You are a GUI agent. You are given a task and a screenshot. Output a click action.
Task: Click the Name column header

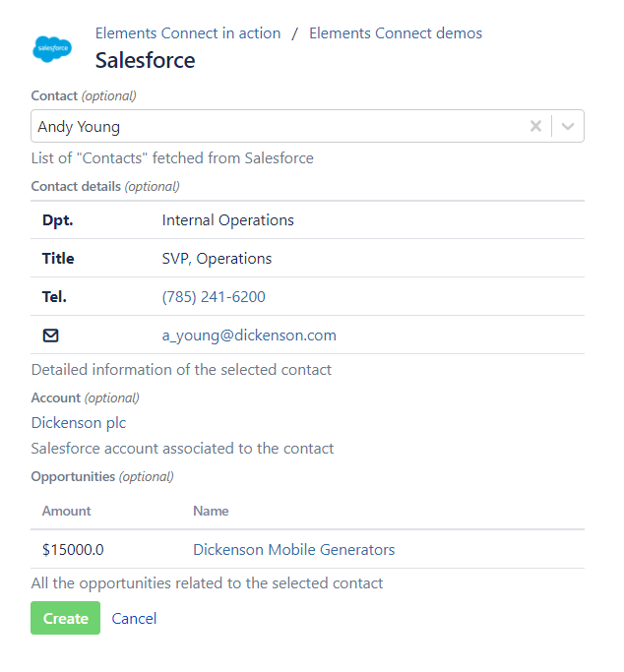click(x=211, y=512)
